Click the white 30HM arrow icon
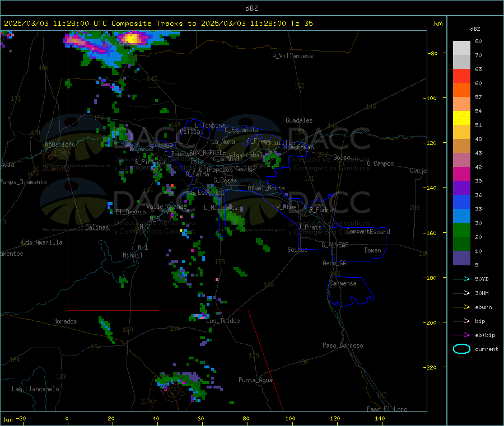504x426 pixels. tap(461, 293)
